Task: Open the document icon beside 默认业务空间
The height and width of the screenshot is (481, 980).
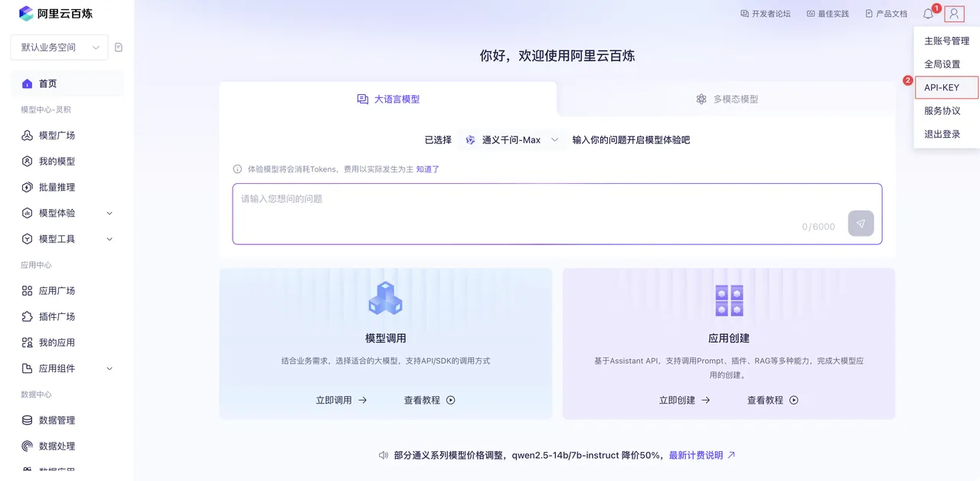Action: [119, 47]
